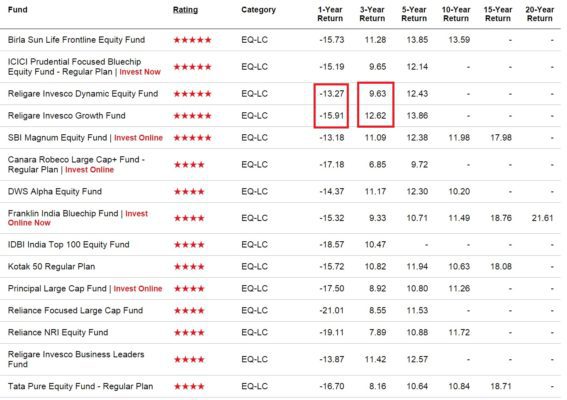Image resolution: width=567 pixels, height=400 pixels.
Task: Click 15-year return value 18.71
Action: pyautogui.click(x=501, y=386)
